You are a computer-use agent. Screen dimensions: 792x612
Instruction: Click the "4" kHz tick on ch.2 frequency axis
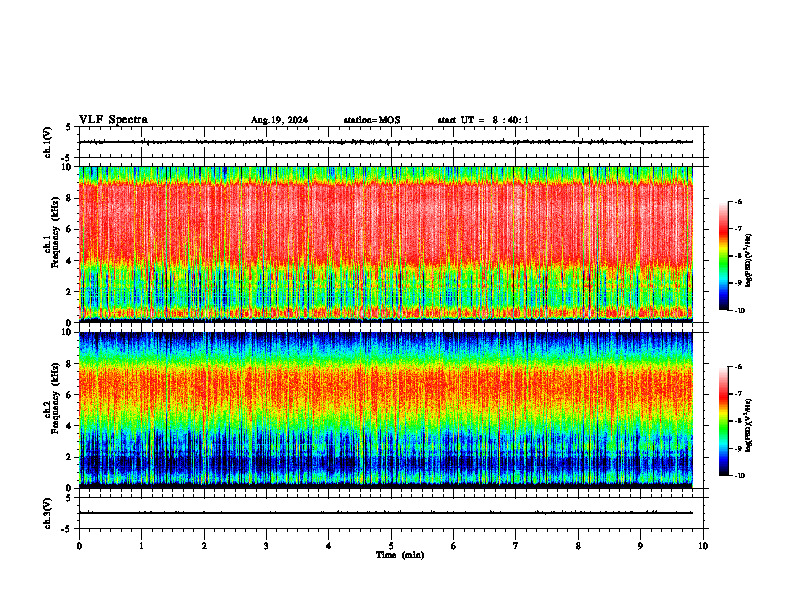pos(69,426)
